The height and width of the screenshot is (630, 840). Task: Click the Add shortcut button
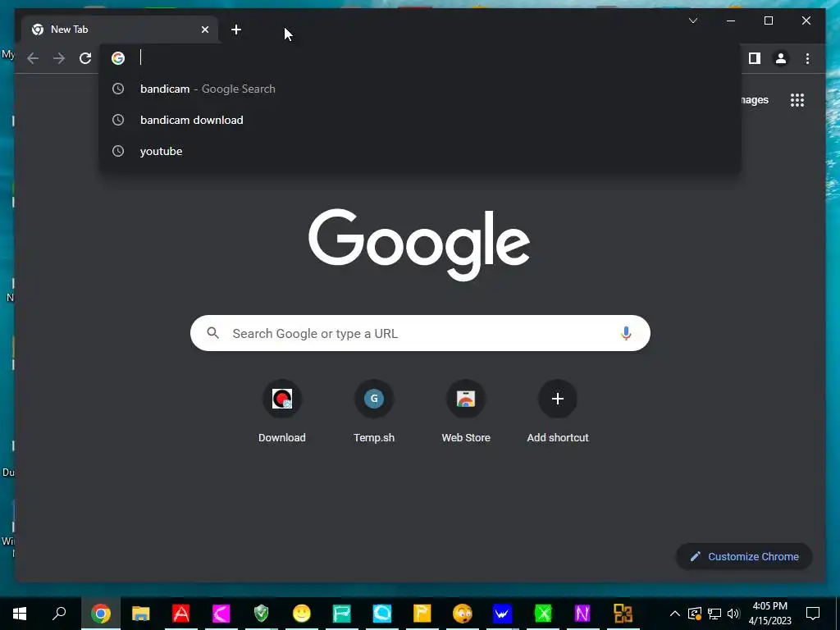coord(558,412)
